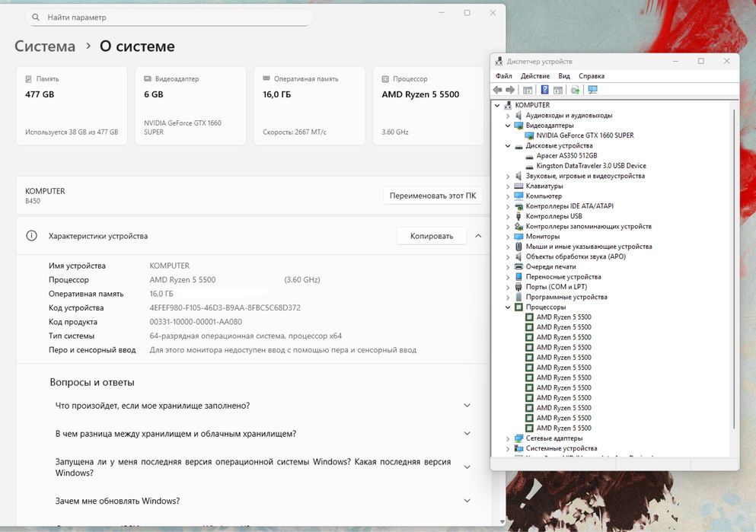Click the speaker icon of Аудиовходы и аудиовыходы

518,115
